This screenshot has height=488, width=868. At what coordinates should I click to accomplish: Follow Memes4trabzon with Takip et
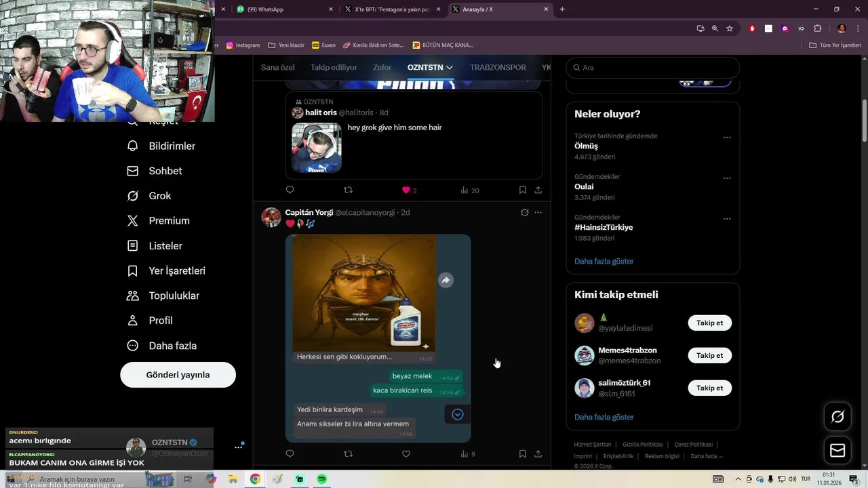(709, 355)
